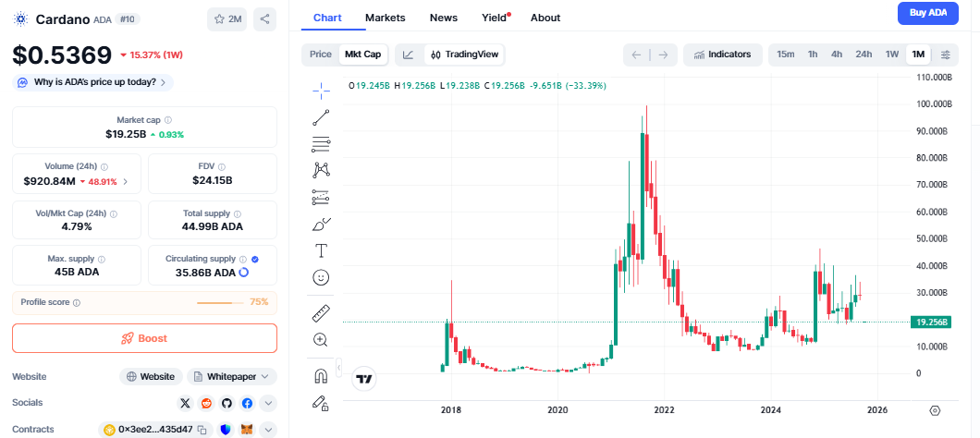Select the 1W timeframe
The height and width of the screenshot is (438, 980).
tap(892, 55)
